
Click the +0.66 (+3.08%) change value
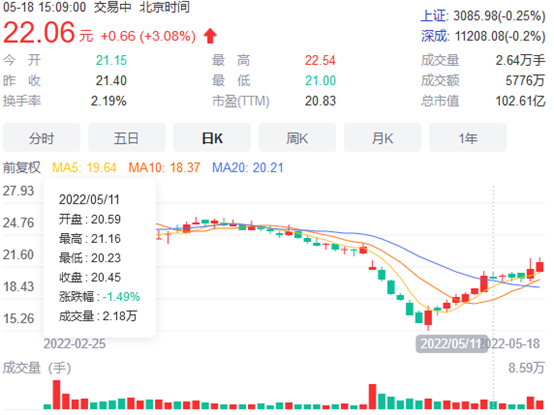(148, 36)
